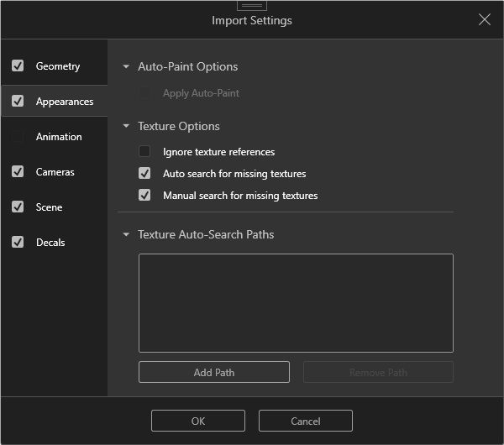Image resolution: width=504 pixels, height=445 pixels.
Task: Collapse the Texture Options section
Action: click(127, 126)
